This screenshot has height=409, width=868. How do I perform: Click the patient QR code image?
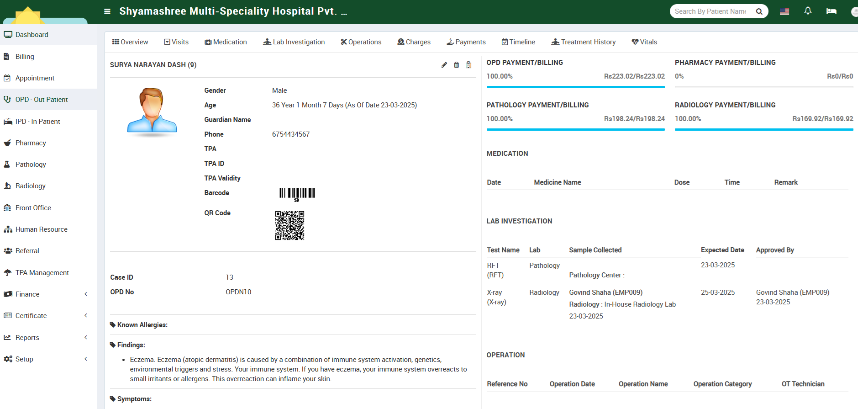(289, 225)
